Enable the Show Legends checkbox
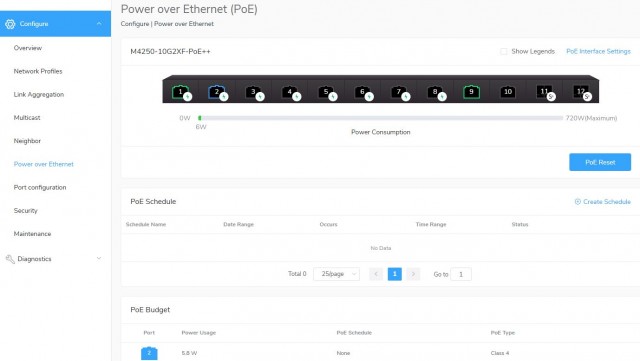 (504, 51)
